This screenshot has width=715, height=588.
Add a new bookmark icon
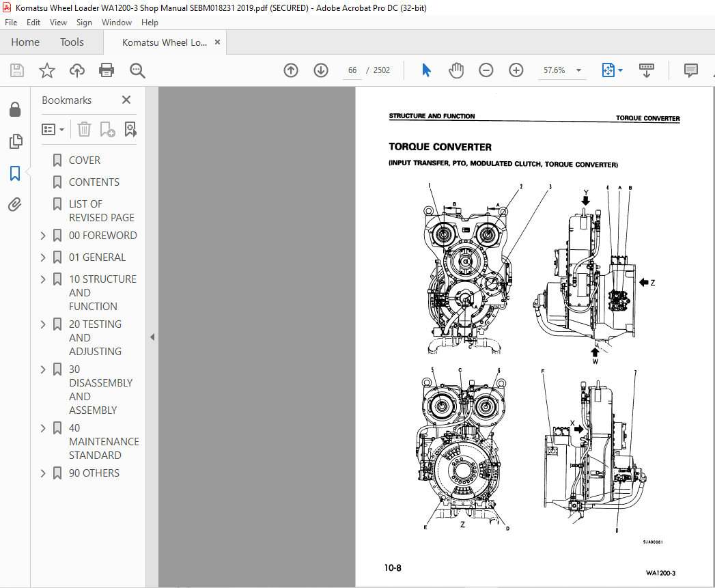(107, 130)
